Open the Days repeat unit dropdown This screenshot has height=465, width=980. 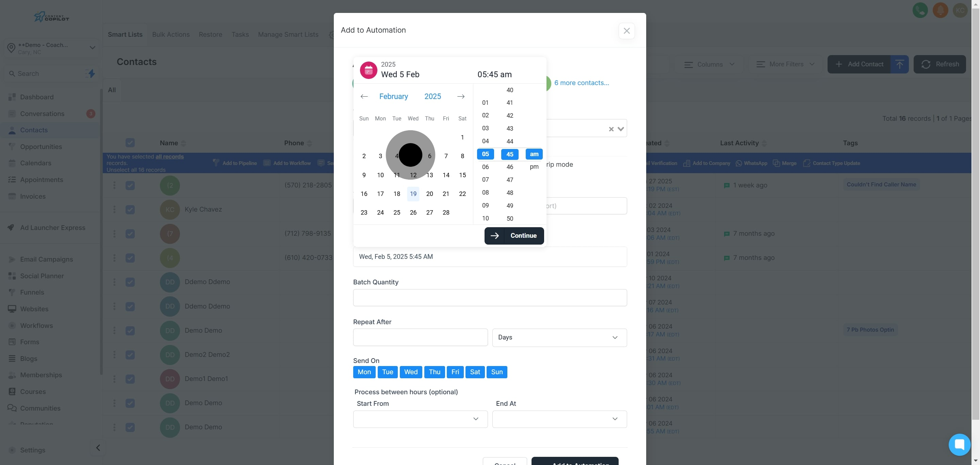click(x=559, y=338)
